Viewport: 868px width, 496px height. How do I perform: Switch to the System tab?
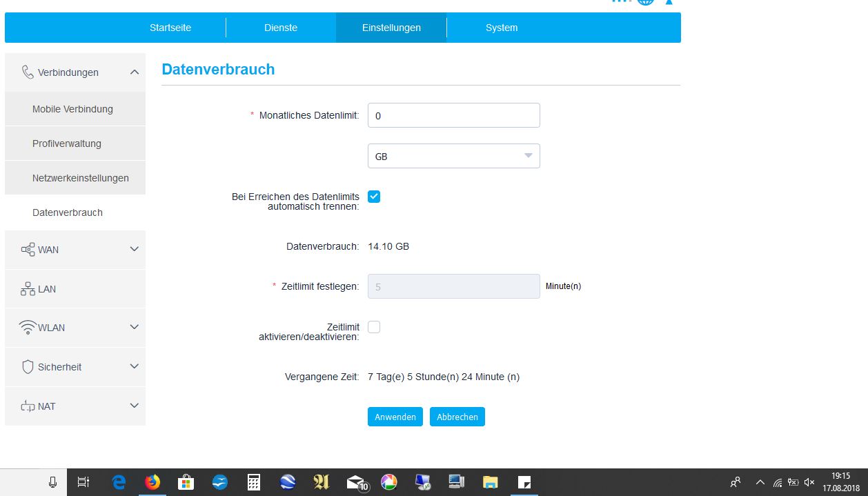(501, 28)
